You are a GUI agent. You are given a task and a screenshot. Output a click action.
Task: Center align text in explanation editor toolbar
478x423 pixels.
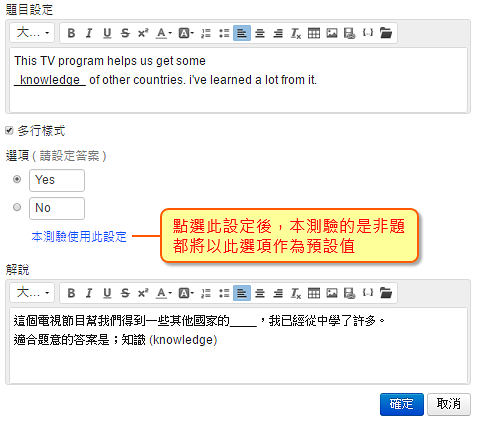coord(260,293)
